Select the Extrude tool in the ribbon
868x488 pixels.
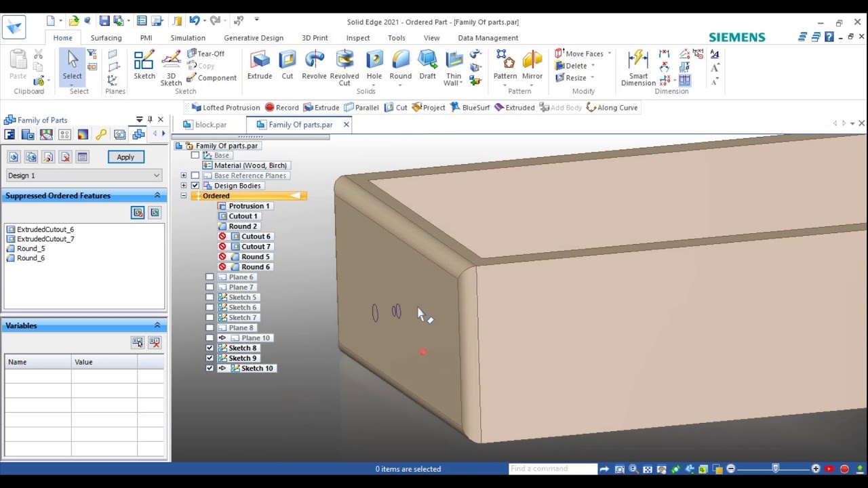tap(259, 66)
